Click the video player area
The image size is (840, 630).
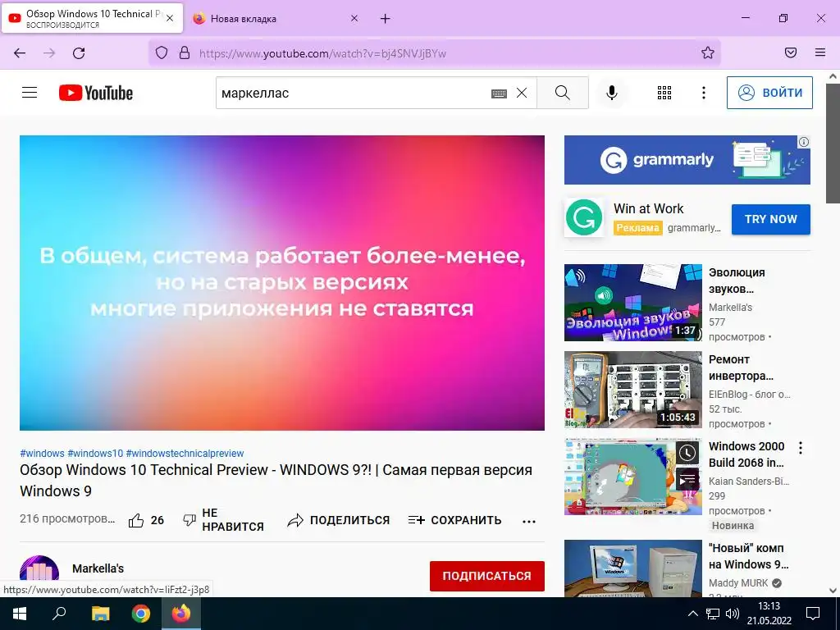pos(282,283)
